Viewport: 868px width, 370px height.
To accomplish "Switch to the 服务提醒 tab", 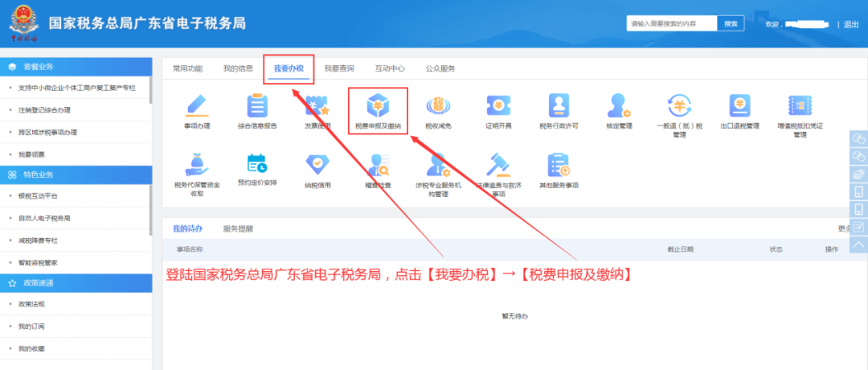I will pos(238,228).
